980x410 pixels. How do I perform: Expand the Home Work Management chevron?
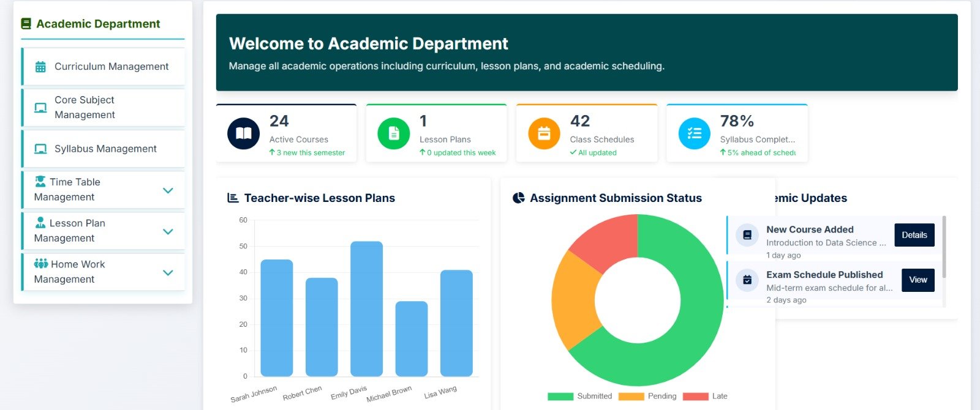(x=168, y=272)
